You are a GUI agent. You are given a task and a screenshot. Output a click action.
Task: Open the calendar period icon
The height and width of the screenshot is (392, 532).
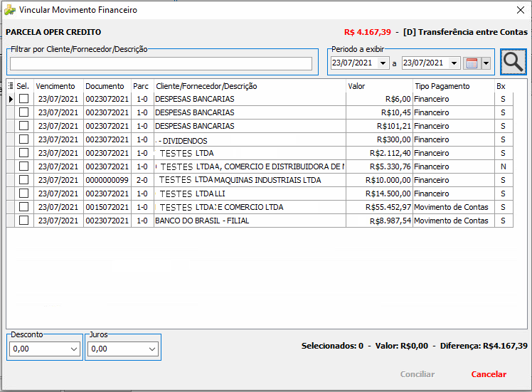pyautogui.click(x=472, y=63)
